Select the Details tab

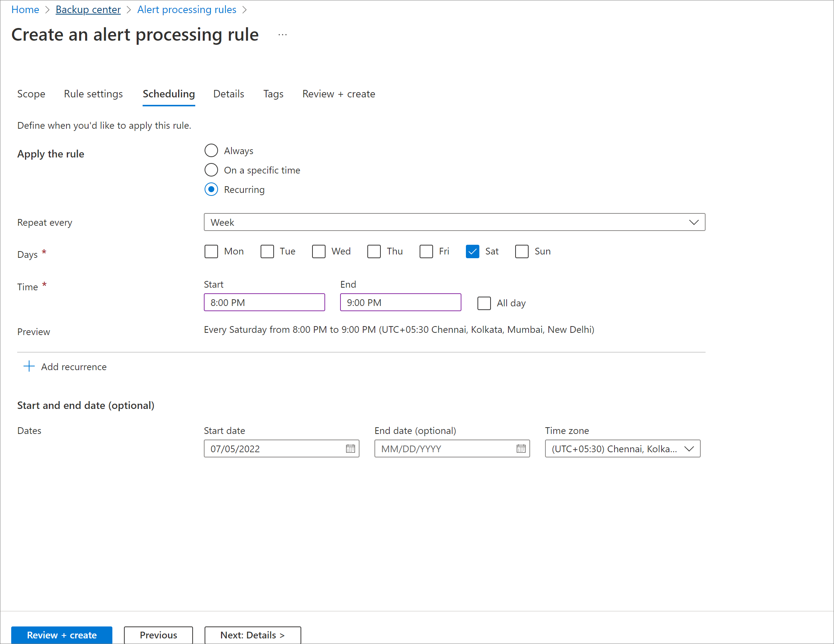tap(228, 94)
